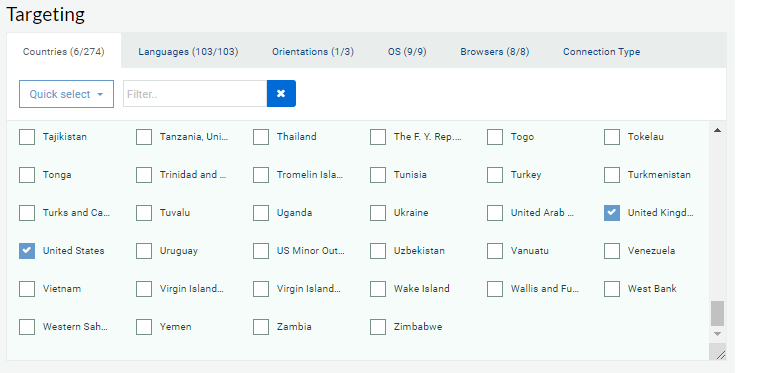Viewport: 763px width, 373px height.
Task: Check the Tromelin Island checkbox
Action: (x=261, y=175)
